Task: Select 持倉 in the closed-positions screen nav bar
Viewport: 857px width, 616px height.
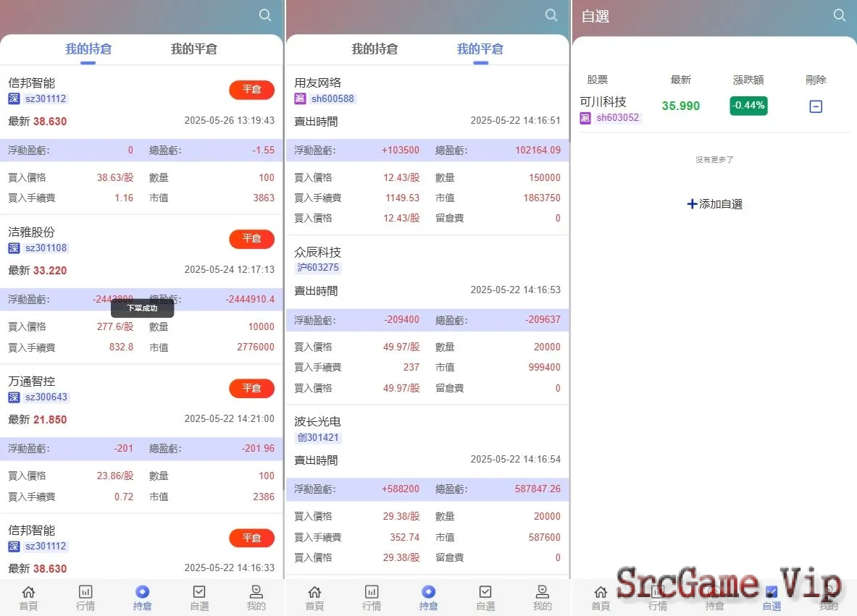Action: point(429,598)
